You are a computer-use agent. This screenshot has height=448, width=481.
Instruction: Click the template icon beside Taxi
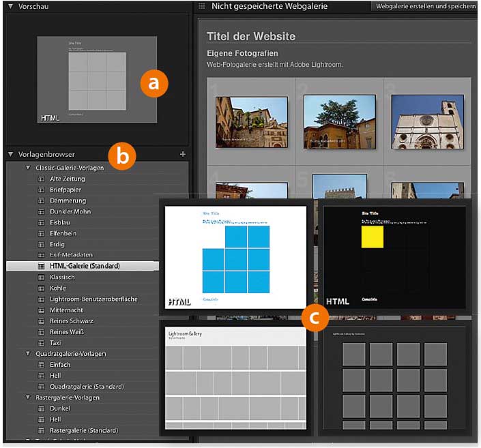point(40,342)
